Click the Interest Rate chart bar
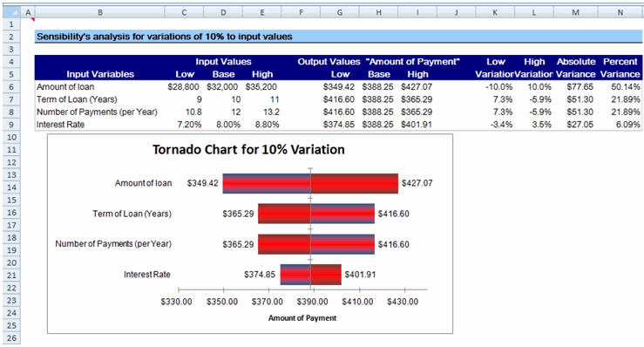644x347 pixels. (x=311, y=275)
